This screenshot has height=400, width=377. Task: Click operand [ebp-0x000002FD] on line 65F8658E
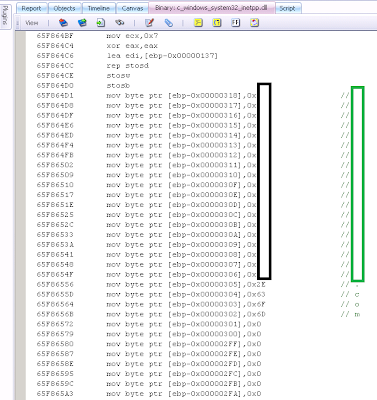tap(205, 364)
